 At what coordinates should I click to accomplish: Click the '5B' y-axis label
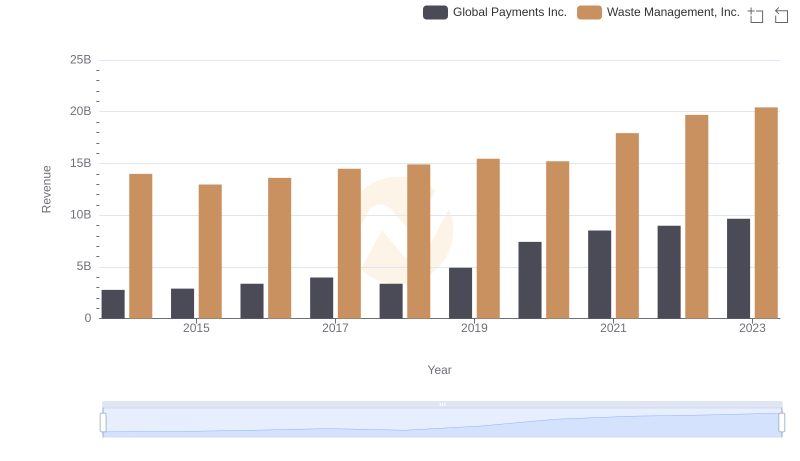(x=84, y=266)
